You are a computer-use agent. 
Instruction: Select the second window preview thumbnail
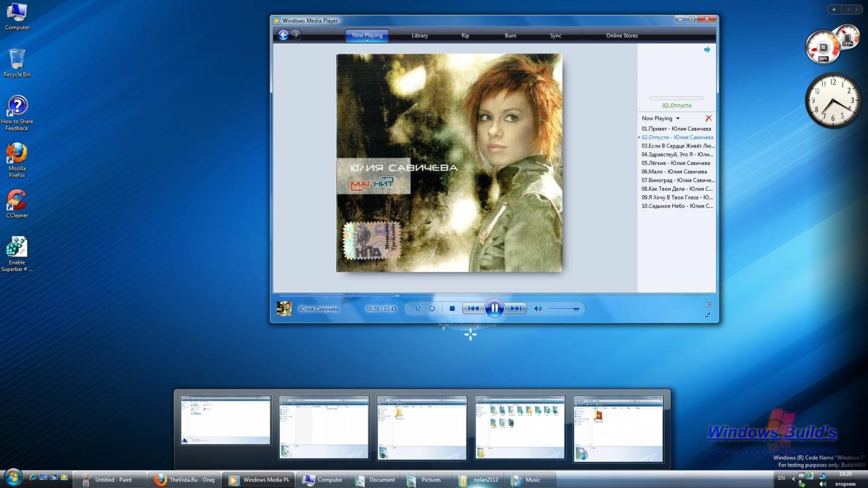click(x=324, y=428)
